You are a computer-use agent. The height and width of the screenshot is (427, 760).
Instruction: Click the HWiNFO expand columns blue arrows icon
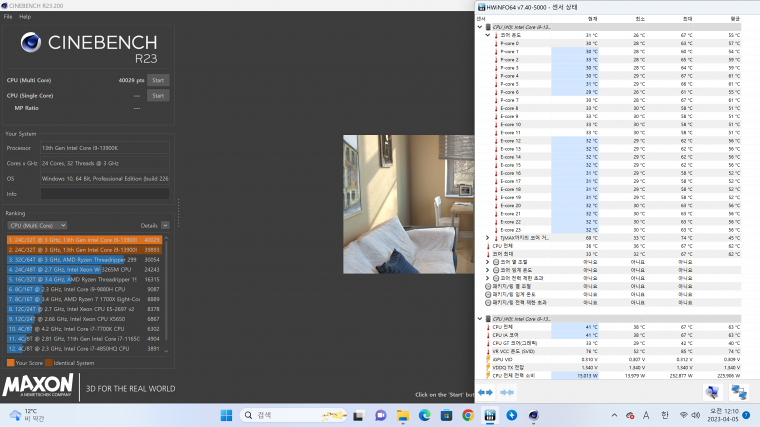pos(485,392)
